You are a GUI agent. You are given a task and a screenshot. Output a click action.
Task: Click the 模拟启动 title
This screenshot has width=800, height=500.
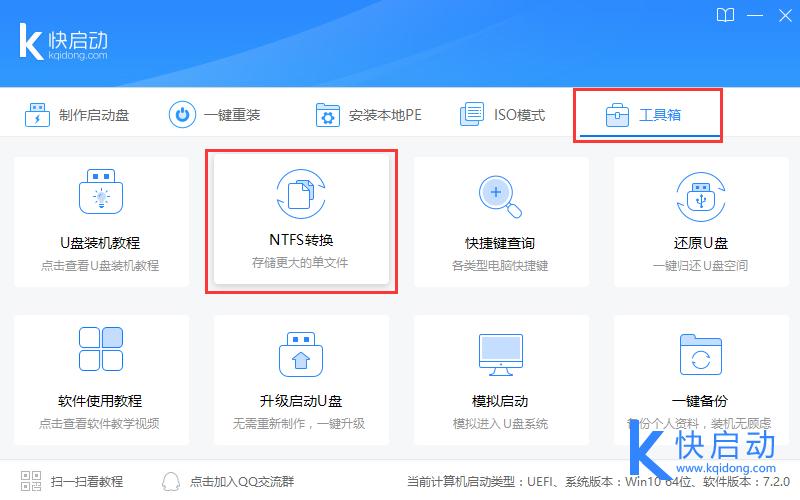click(500, 401)
